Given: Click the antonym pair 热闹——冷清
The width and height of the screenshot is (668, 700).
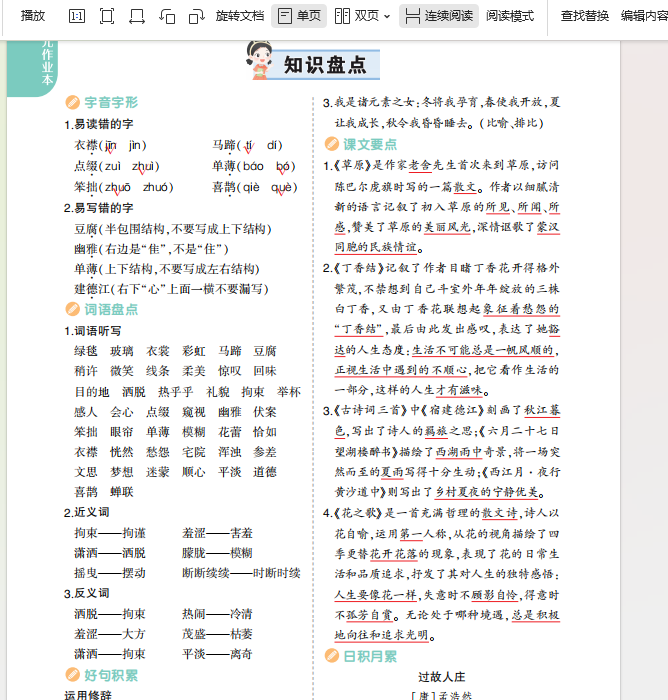Looking at the screenshot, I should (217, 614).
